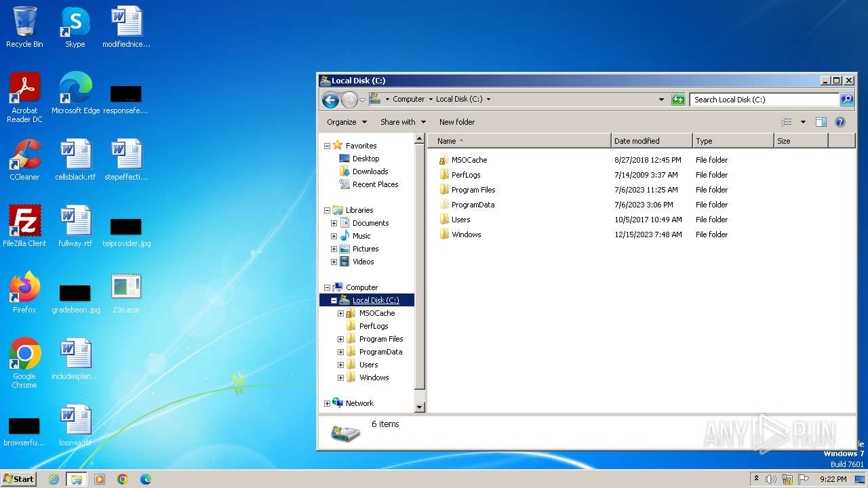
Task: Open the address bar history dropdown
Action: point(661,100)
